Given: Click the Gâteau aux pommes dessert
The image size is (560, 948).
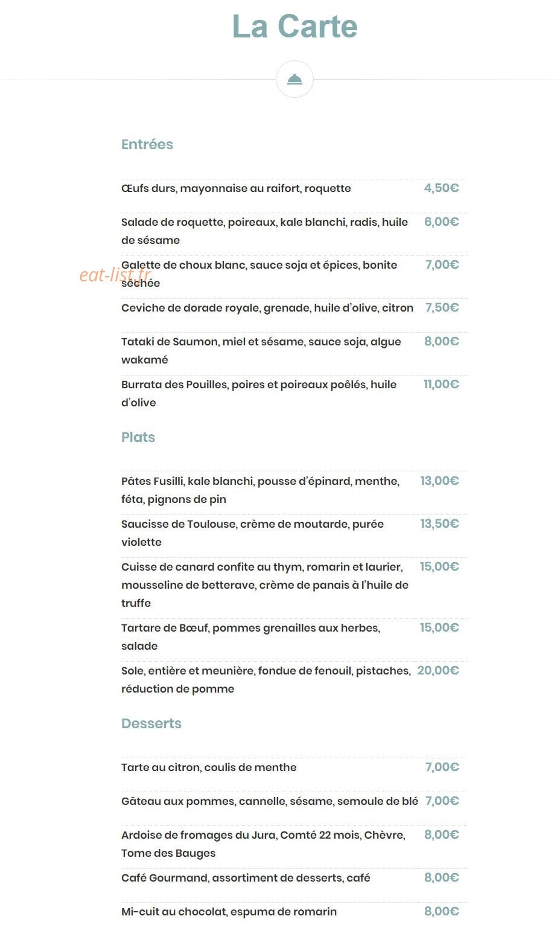Looking at the screenshot, I should (x=270, y=801).
